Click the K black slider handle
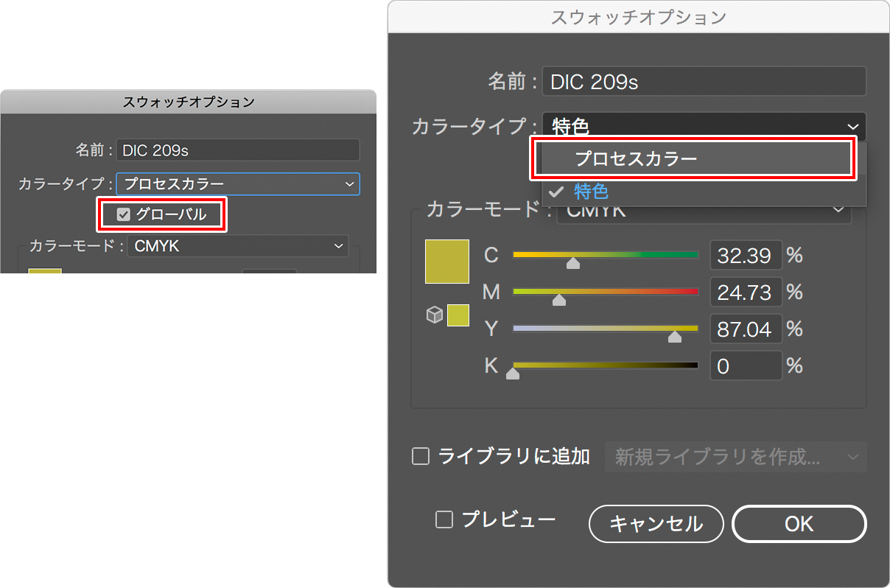The width and height of the screenshot is (890, 588). point(513,374)
